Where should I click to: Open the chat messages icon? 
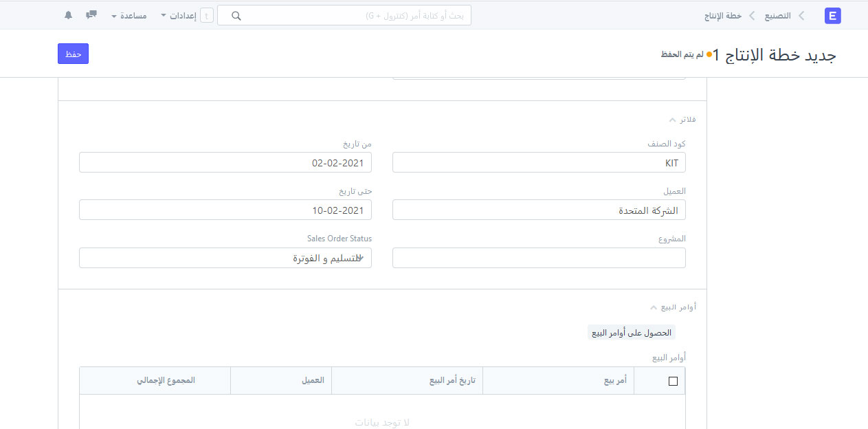(91, 15)
